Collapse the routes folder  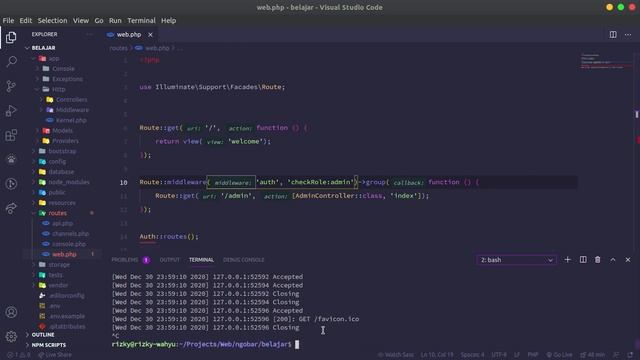(34, 213)
